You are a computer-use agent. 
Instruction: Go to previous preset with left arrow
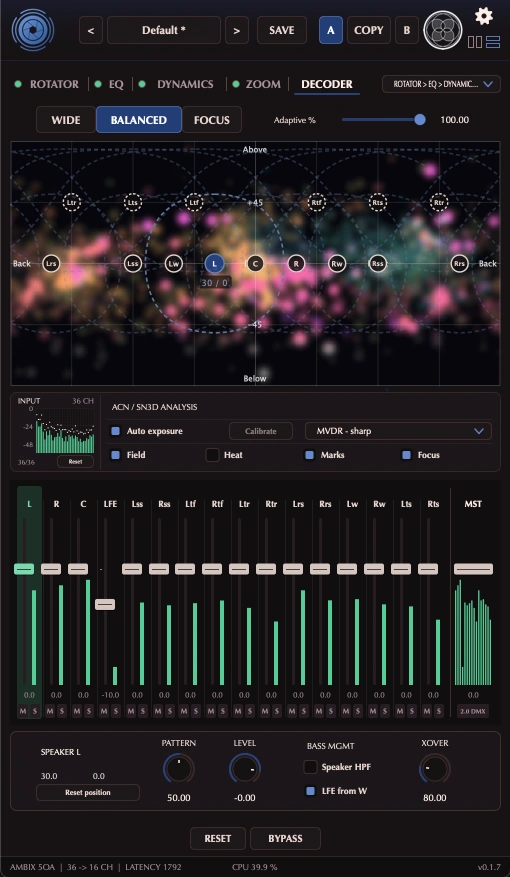point(91,30)
